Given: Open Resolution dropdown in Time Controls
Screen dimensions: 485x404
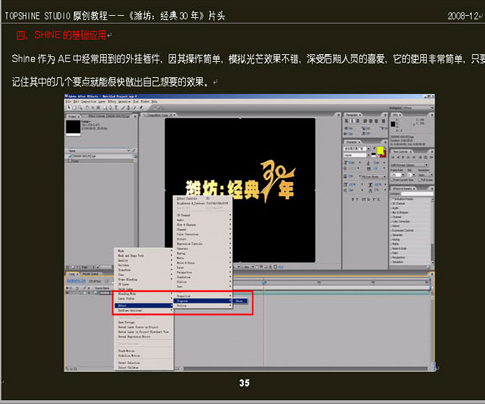Looking at the screenshot, I should click(425, 175).
